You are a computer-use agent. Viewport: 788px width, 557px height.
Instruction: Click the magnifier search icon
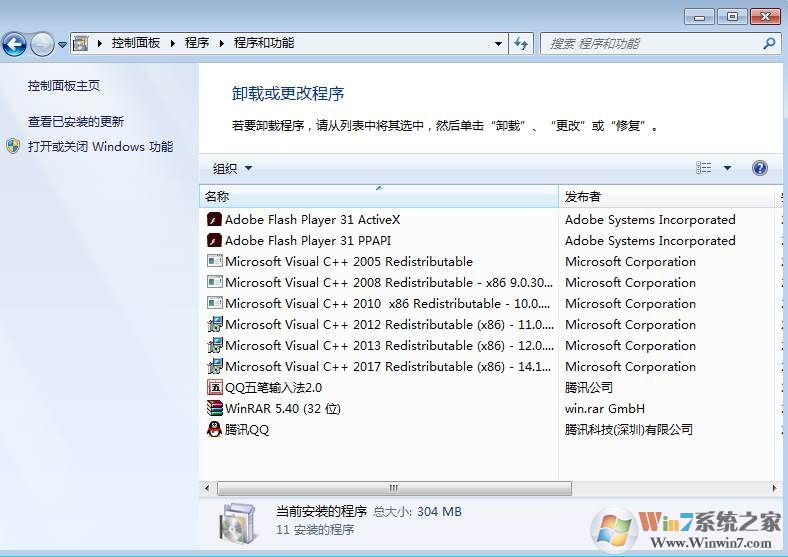(x=769, y=44)
